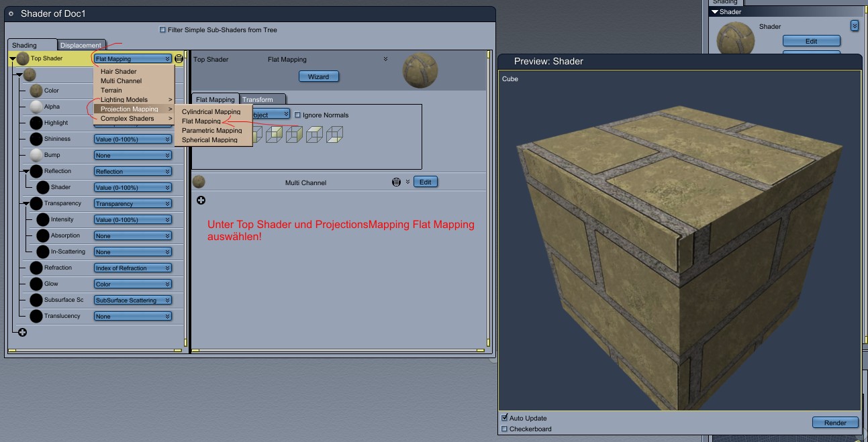Viewport: 868px width, 442px height.
Task: Click the Render button in Preview
Action: click(x=835, y=423)
